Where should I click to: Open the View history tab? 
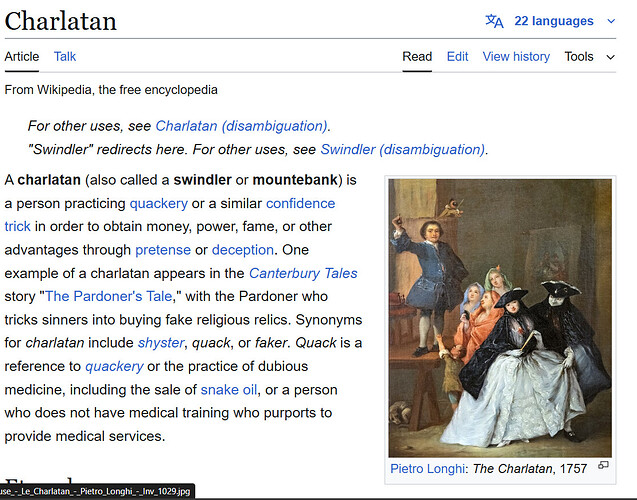[516, 56]
